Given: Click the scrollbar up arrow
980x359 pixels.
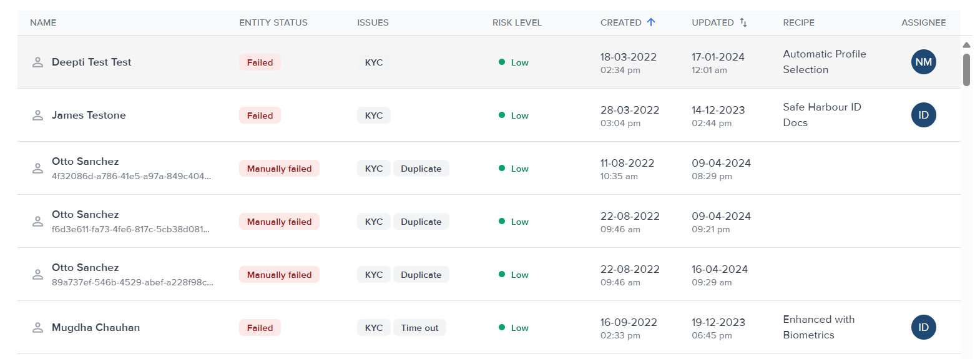Looking at the screenshot, I should click(x=966, y=45).
